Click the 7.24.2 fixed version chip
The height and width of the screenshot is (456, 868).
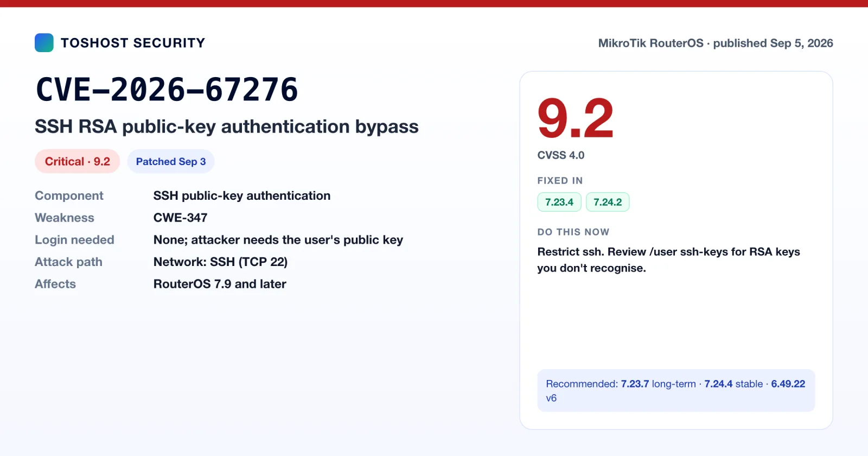tap(608, 202)
